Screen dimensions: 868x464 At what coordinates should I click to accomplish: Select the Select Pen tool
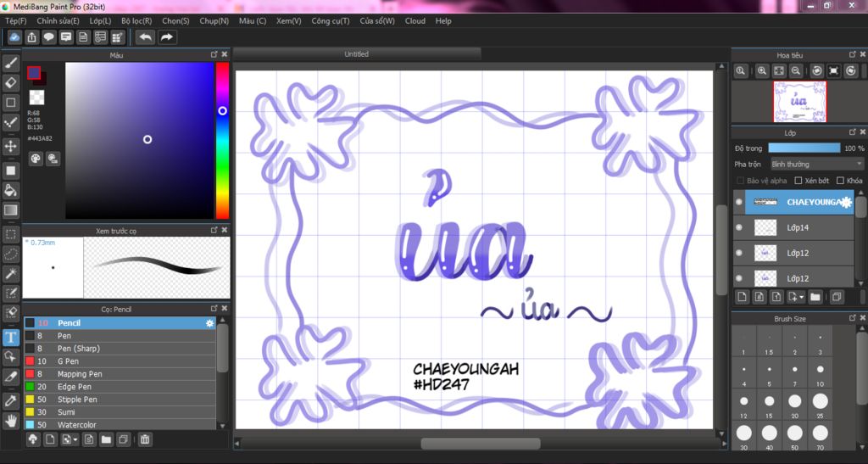coord(10,293)
